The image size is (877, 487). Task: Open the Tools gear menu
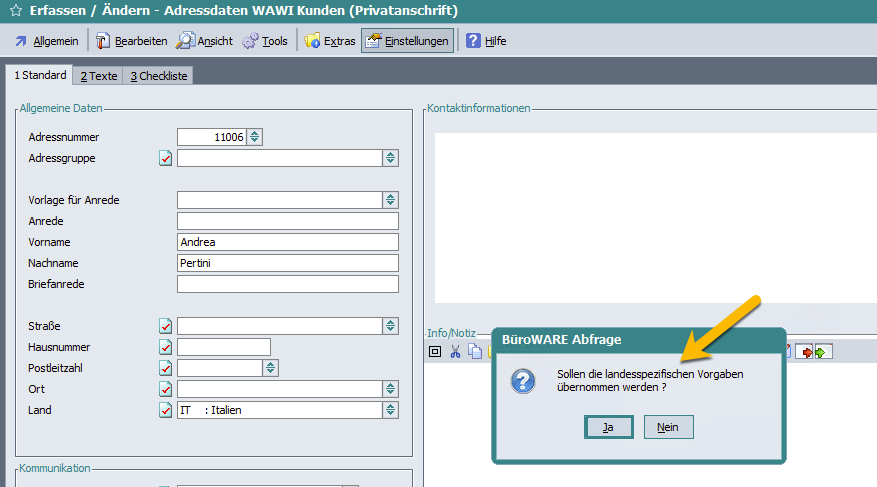(x=265, y=41)
